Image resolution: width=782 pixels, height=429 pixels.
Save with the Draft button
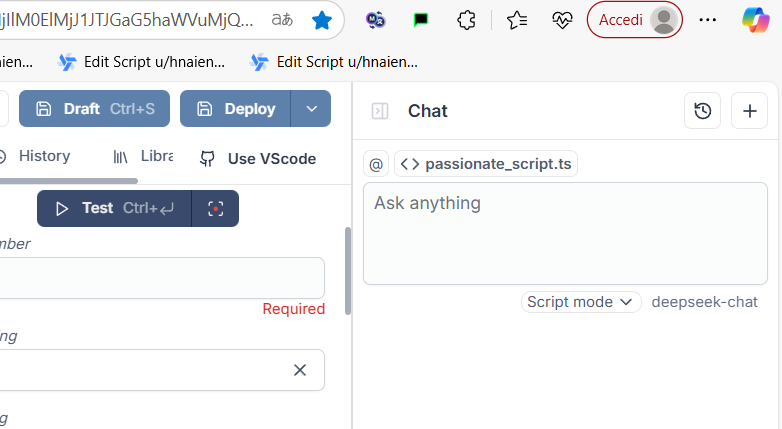pos(94,109)
